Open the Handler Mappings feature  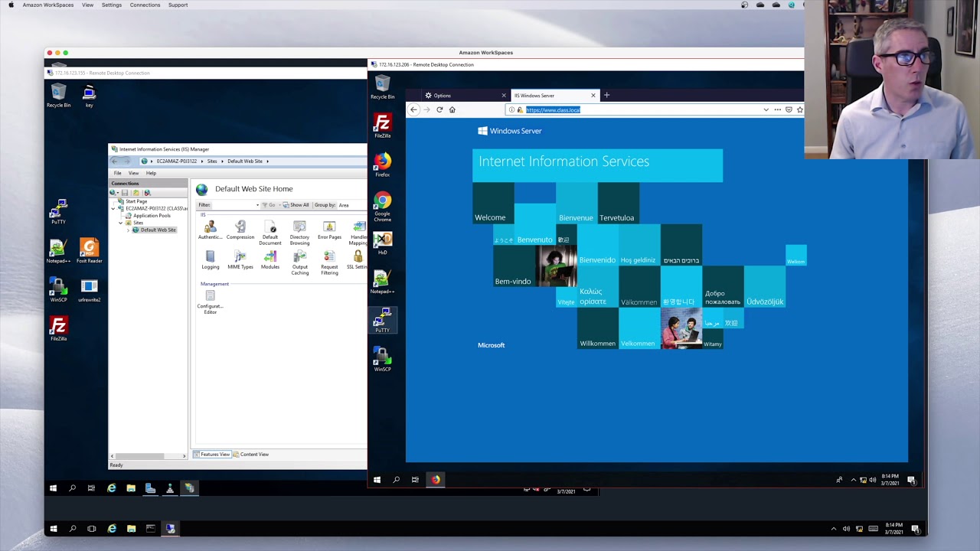[358, 233]
